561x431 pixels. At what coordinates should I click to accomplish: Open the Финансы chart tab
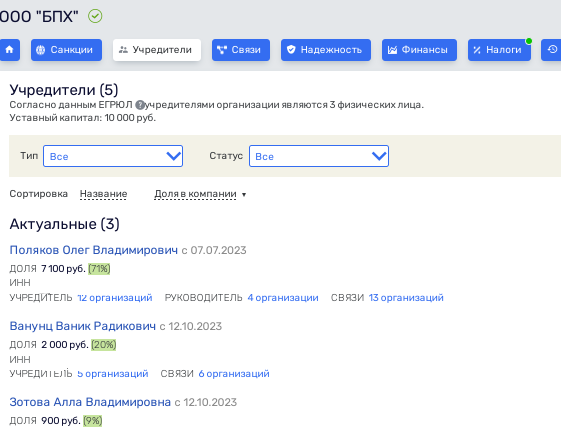pos(419,50)
